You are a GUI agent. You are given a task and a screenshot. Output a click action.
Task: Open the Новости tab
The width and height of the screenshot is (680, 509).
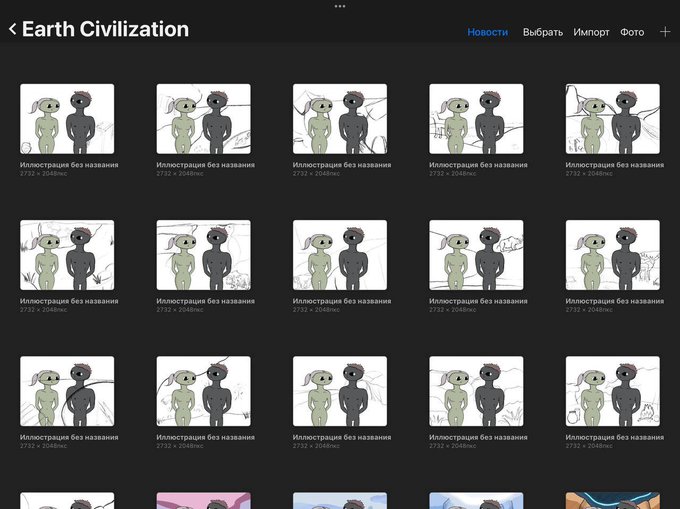487,32
